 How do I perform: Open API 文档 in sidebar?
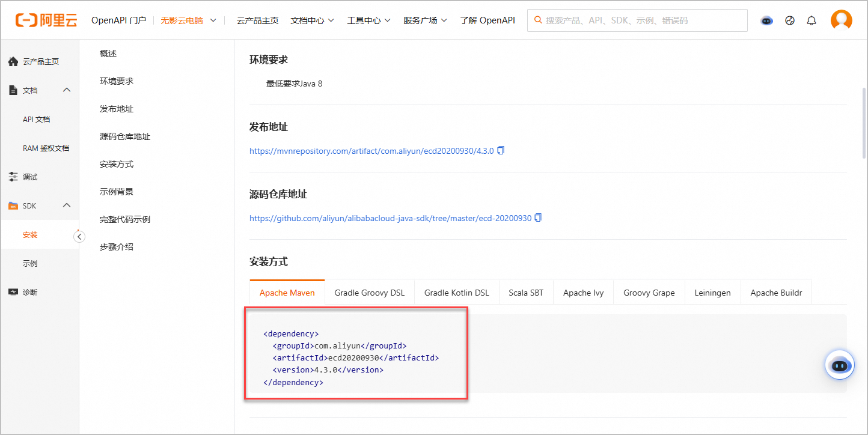coord(37,119)
